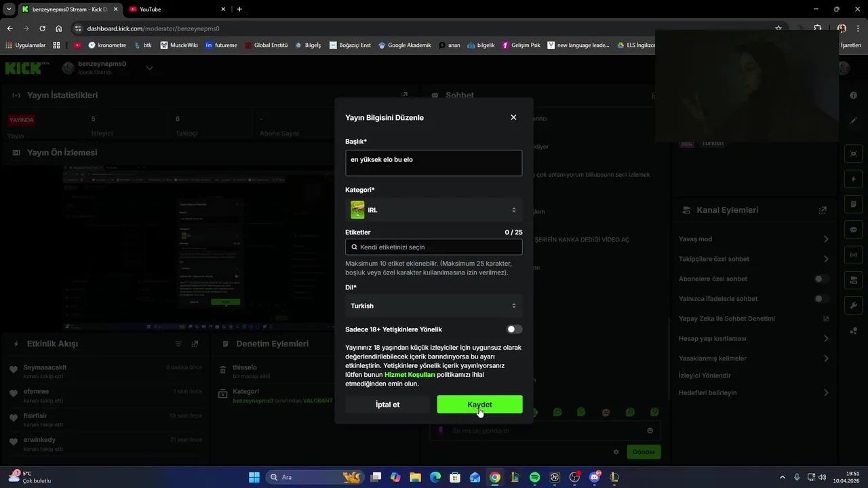Viewport: 868px width, 488px height.
Task: Open the tab search dropdown arrow
Action: pyautogui.click(x=9, y=9)
